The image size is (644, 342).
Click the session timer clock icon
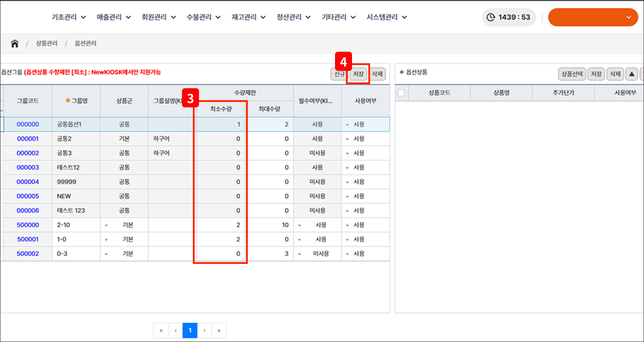[491, 17]
